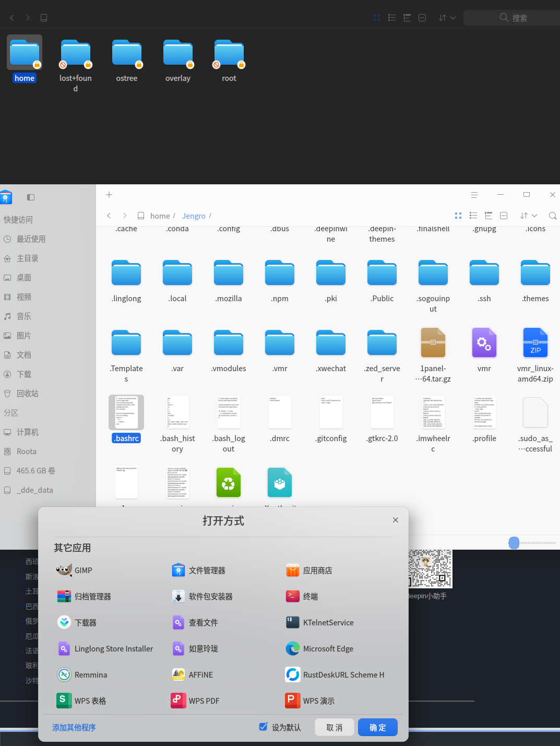The image size is (560, 746).
Task: Select Linglong Store Installer app
Action: 104,648
